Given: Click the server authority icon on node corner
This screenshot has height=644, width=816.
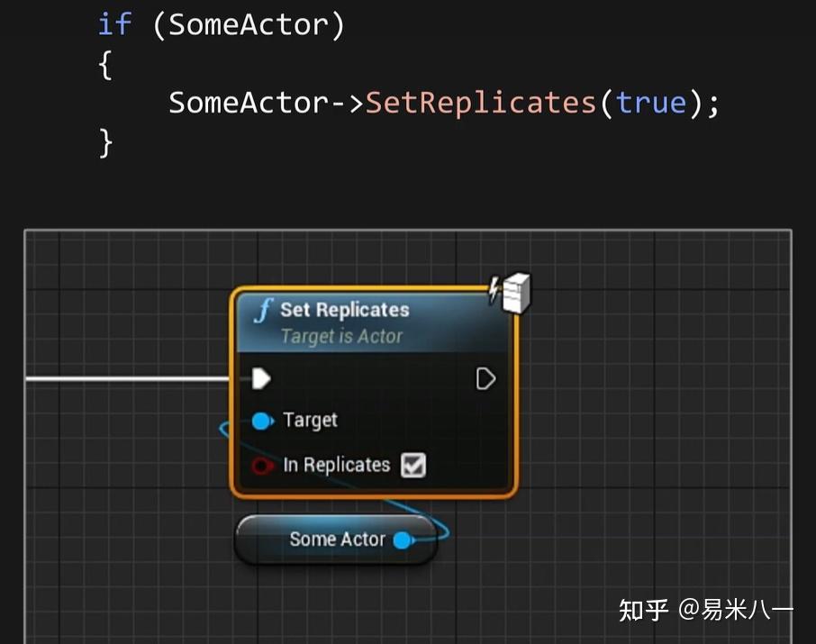Looking at the screenshot, I should tap(512, 293).
